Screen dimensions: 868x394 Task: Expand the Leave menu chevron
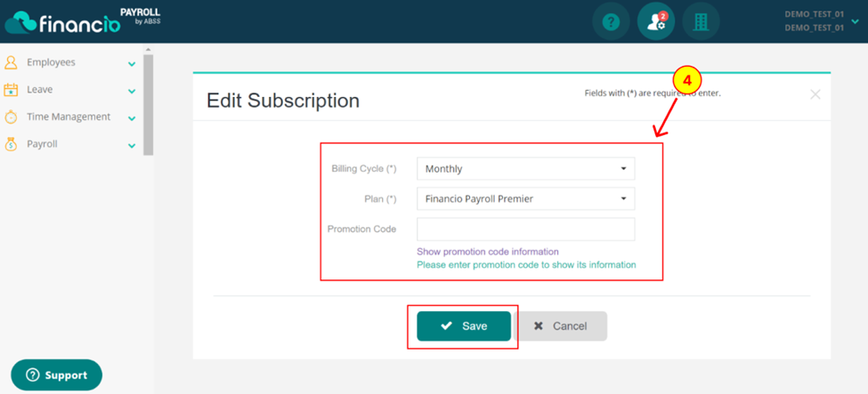tap(132, 92)
